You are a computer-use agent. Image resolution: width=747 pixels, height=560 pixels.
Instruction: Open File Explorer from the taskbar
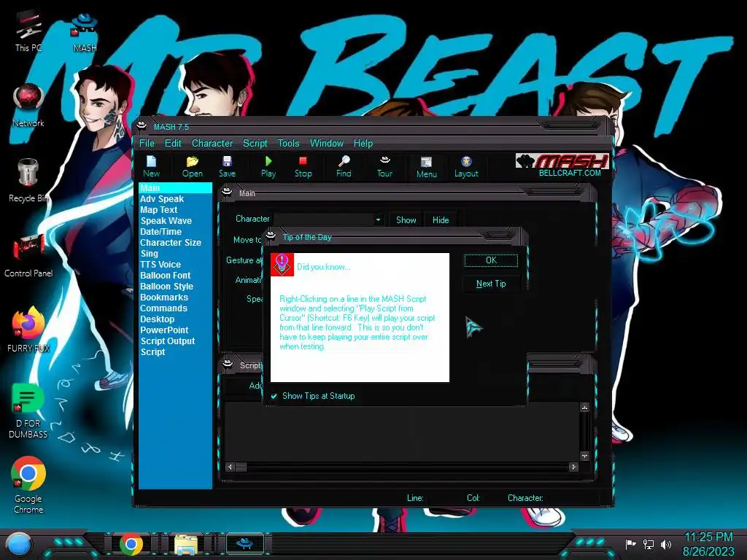(x=186, y=544)
